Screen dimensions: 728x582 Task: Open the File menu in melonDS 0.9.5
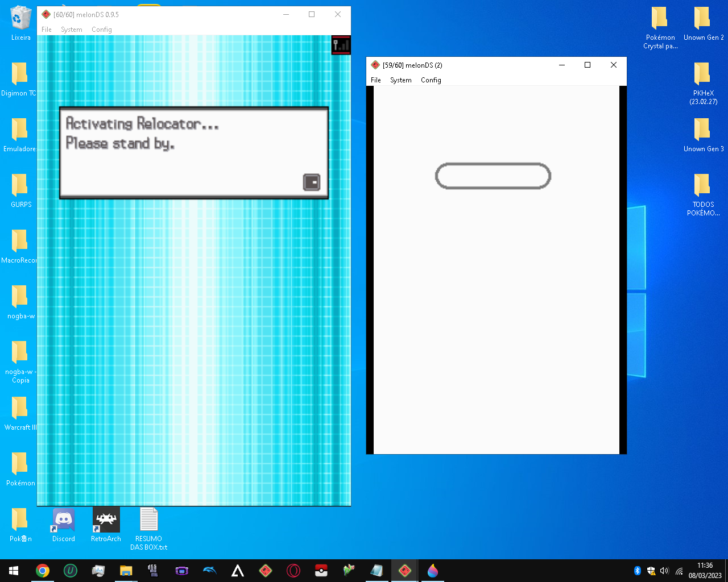pos(47,30)
